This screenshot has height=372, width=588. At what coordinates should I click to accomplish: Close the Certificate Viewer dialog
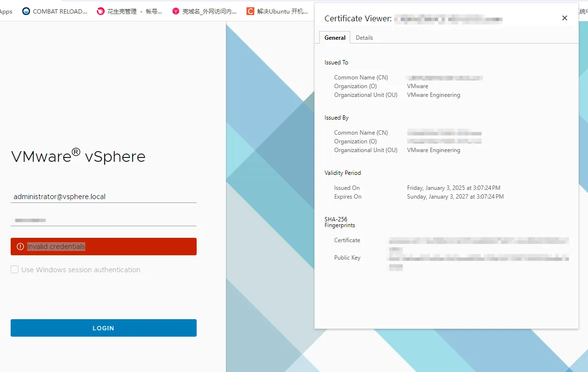point(564,18)
